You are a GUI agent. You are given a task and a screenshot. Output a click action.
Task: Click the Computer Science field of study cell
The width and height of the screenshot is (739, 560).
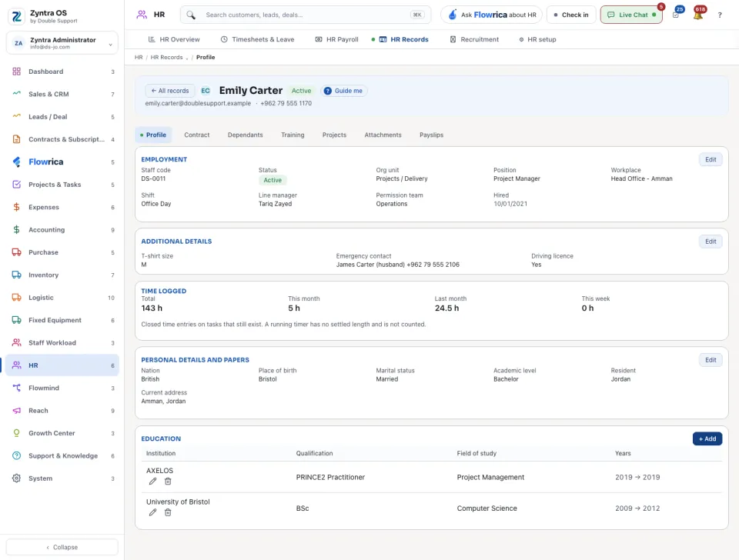point(487,508)
